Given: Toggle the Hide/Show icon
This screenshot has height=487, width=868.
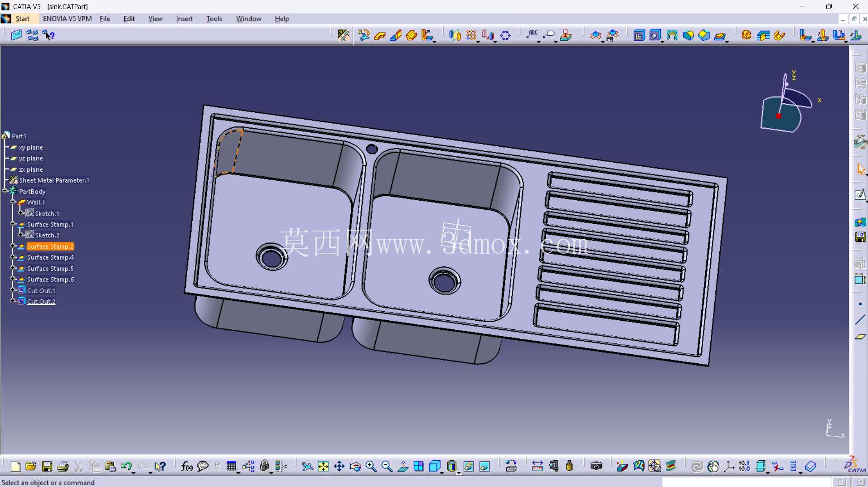Looking at the screenshot, I should coord(469,466).
